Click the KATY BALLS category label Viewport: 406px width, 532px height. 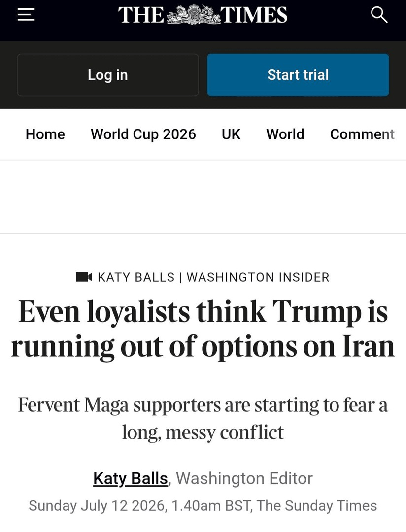pyautogui.click(x=136, y=277)
